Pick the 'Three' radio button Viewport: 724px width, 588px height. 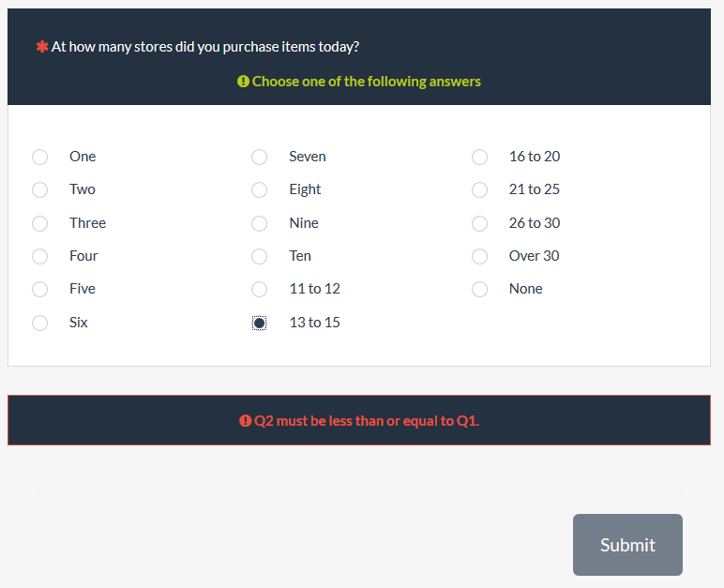tap(40, 223)
